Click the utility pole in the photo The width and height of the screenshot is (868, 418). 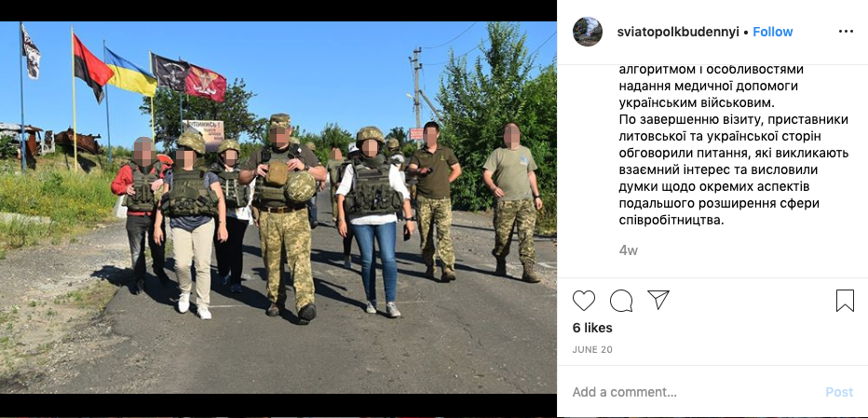417,88
